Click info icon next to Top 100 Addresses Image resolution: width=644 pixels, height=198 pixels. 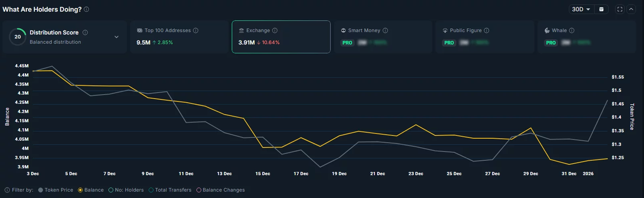click(196, 30)
